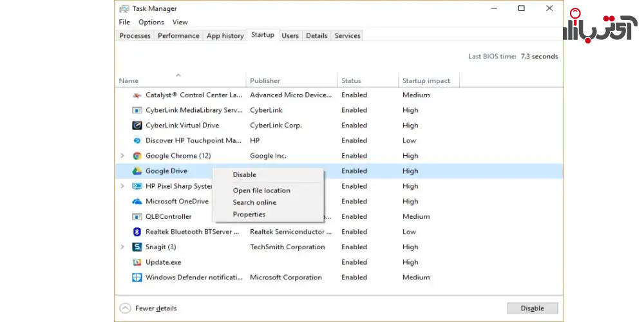The image size is (644, 322).
Task: Click the Realtek Semiconductor publisher cell
Action: tap(291, 232)
